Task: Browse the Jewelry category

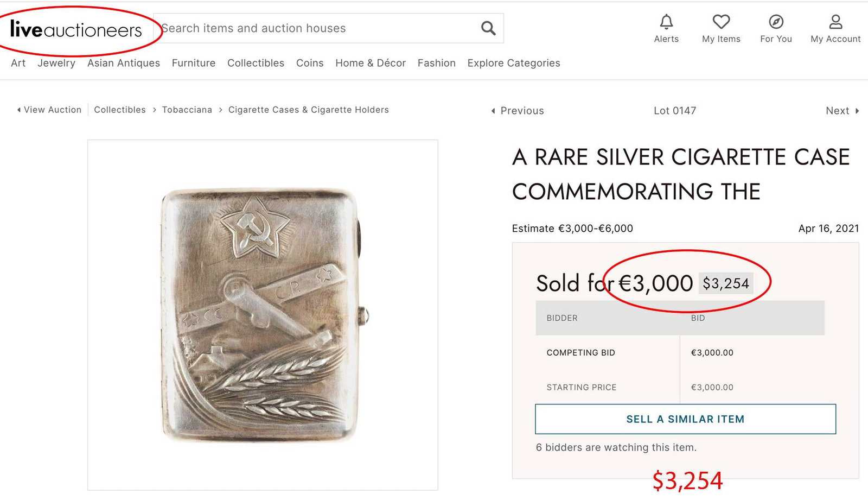Action: point(56,63)
